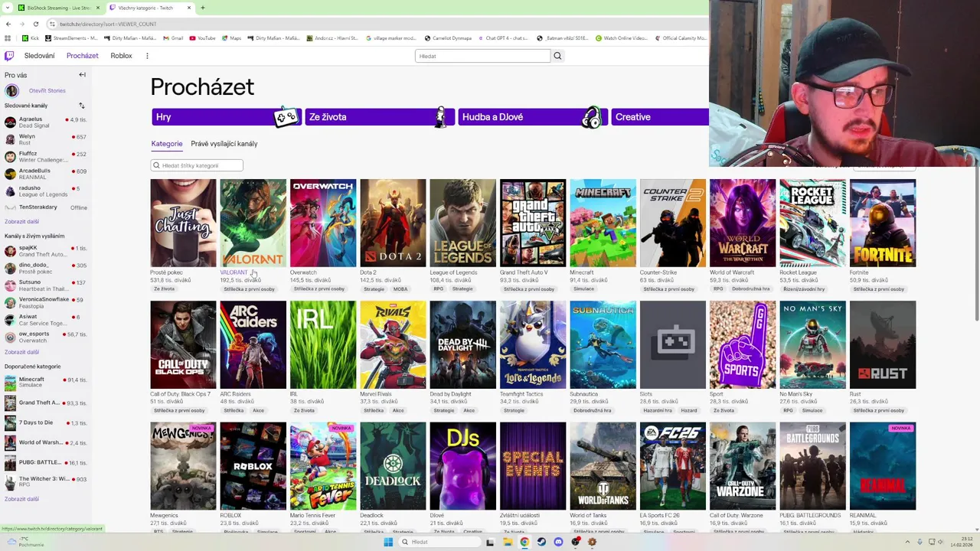The image size is (980, 551).
Task: Select the Welyn followed channel
Action: click(x=45, y=139)
